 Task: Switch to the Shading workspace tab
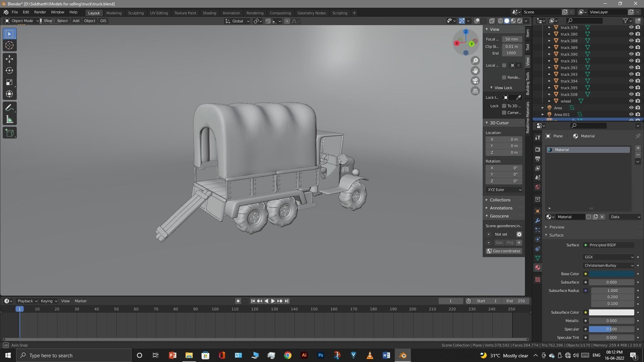209,13
